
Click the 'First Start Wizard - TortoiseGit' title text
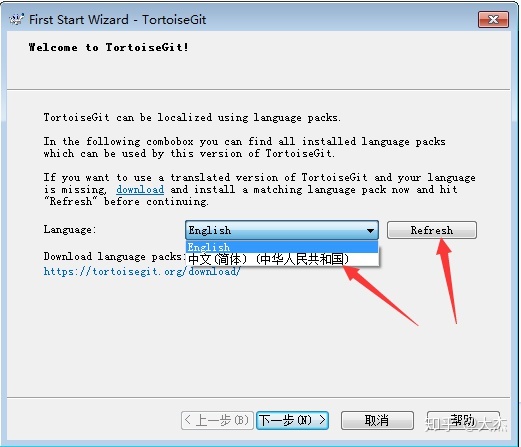(118, 20)
